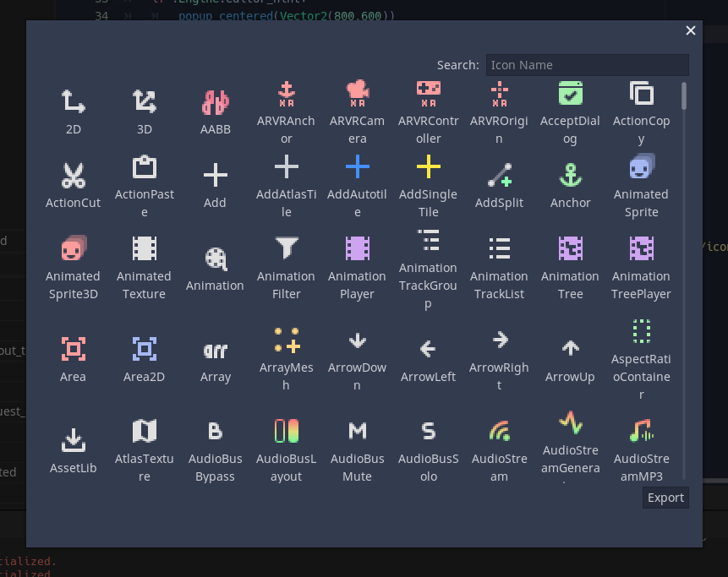Pick the AnimatedSprite icon
728x577 pixels.
click(642, 167)
